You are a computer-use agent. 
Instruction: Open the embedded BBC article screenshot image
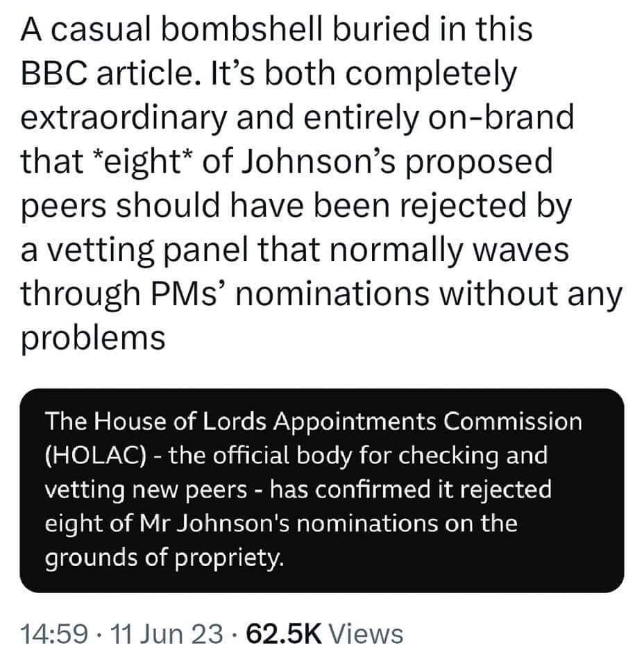click(321, 490)
